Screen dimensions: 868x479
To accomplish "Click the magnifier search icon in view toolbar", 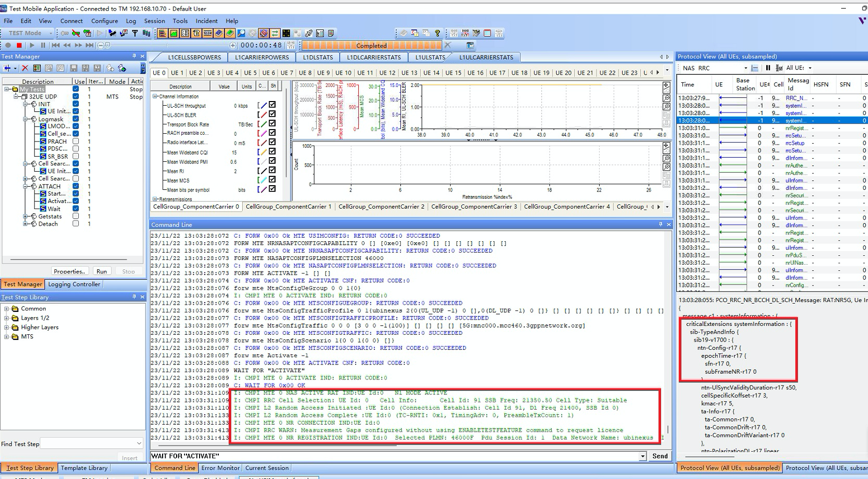I will click(x=241, y=34).
